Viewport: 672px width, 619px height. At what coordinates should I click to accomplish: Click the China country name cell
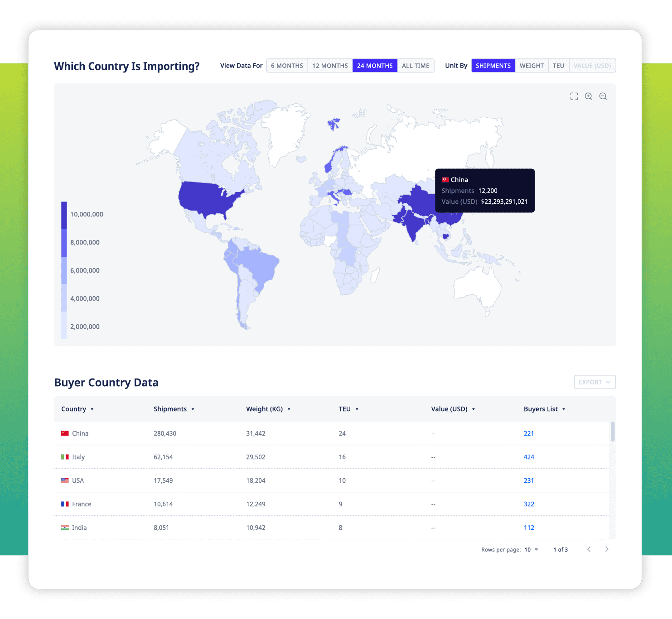click(80, 433)
